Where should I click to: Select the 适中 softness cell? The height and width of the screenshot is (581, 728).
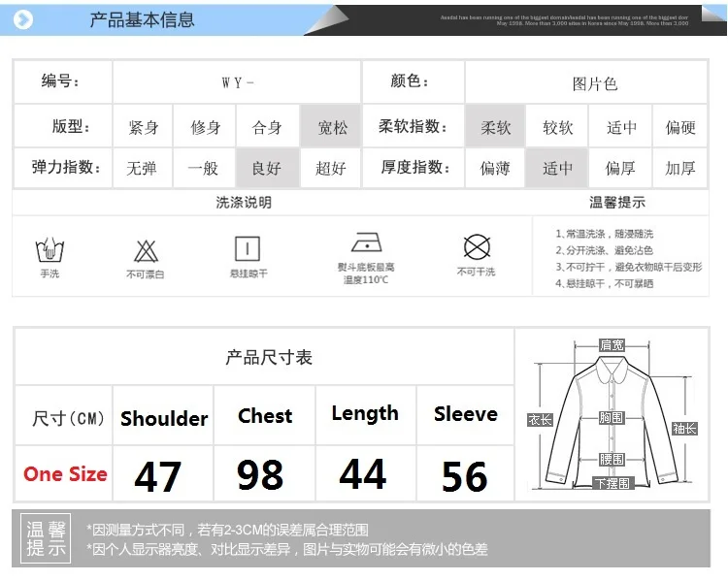[621, 127]
